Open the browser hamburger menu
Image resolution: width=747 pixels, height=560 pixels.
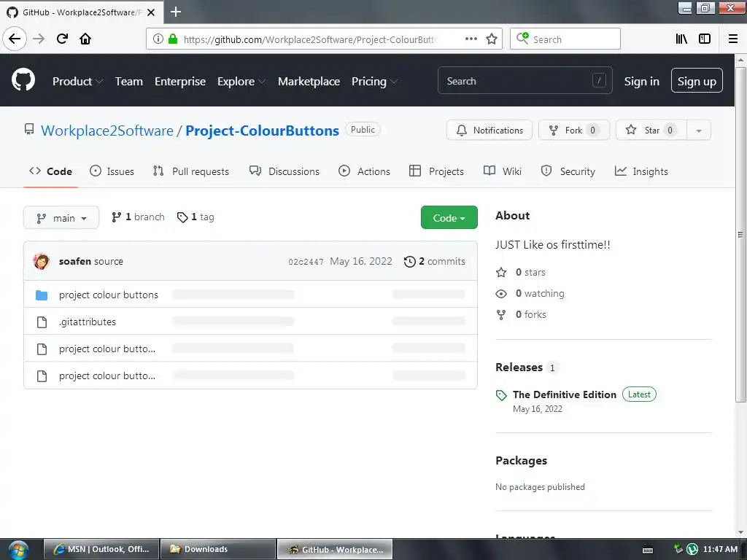tap(733, 39)
